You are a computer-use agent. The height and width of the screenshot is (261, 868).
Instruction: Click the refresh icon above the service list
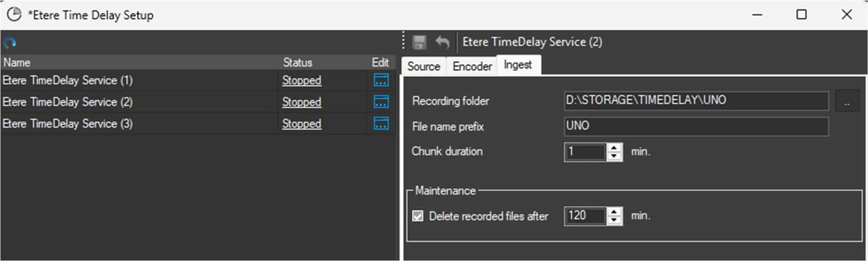tap(10, 43)
